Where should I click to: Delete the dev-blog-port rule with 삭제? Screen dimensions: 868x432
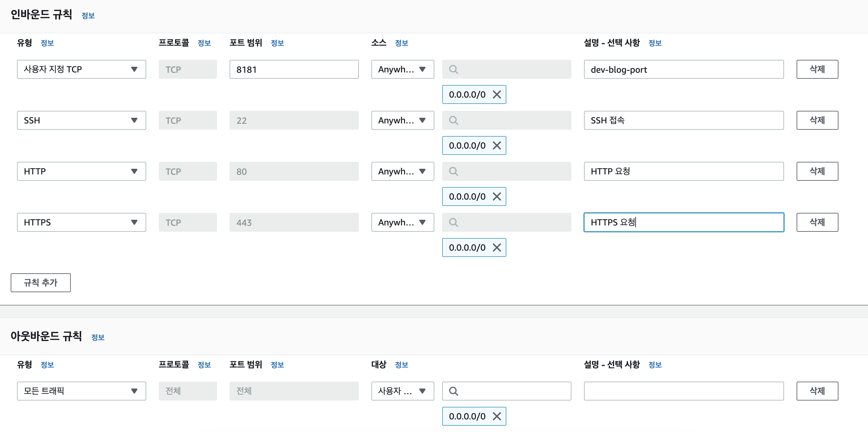coord(817,69)
